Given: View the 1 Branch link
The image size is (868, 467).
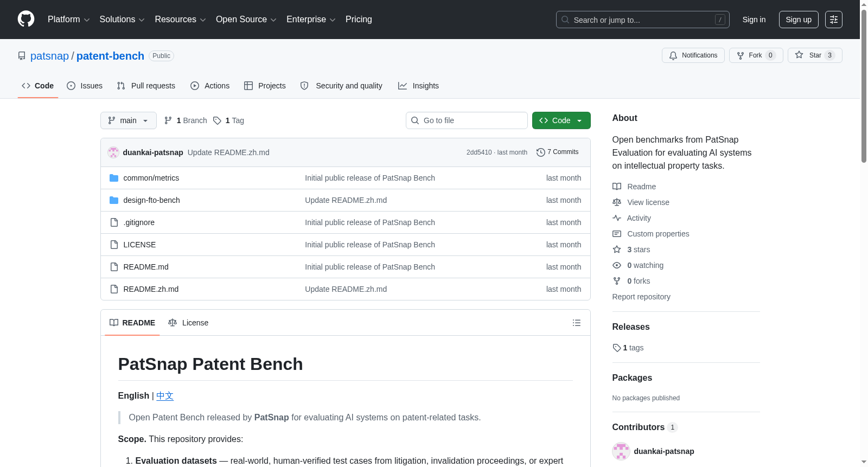Looking at the screenshot, I should tap(186, 120).
